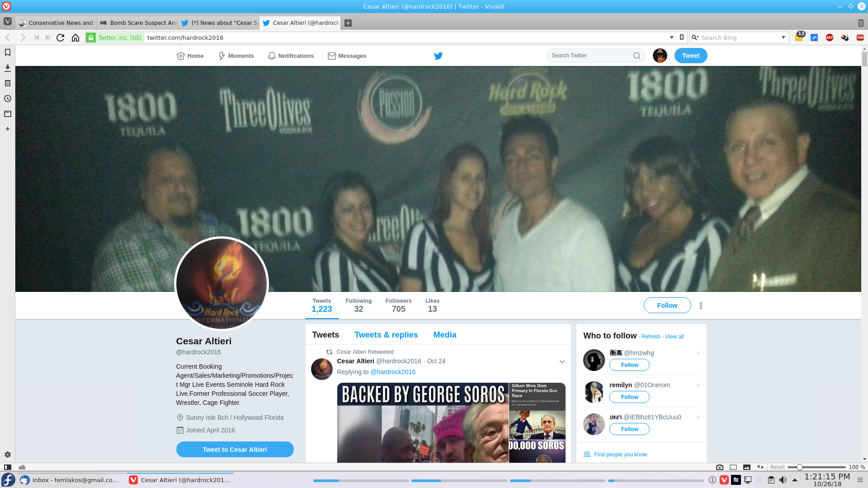The image size is (868, 488).
Task: Click the yellow extension with 13 badge
Action: tap(799, 37)
